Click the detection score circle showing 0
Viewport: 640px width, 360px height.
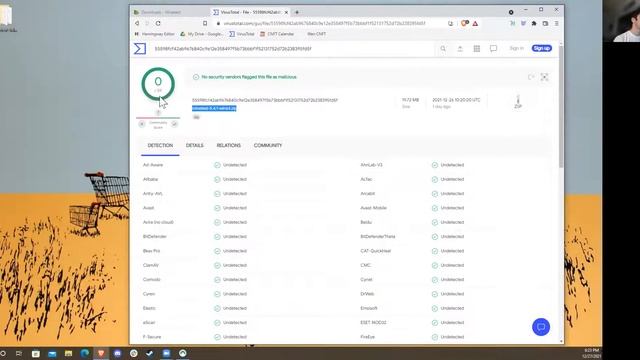(158, 84)
